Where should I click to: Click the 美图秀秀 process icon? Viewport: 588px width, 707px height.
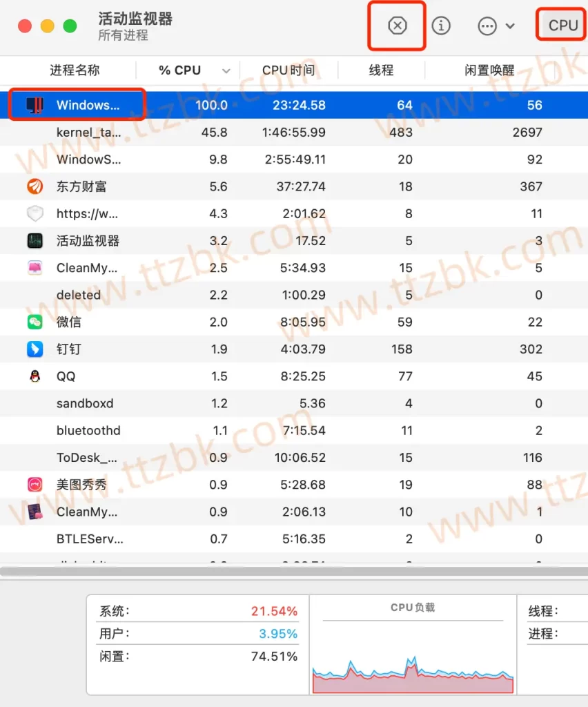coord(35,484)
